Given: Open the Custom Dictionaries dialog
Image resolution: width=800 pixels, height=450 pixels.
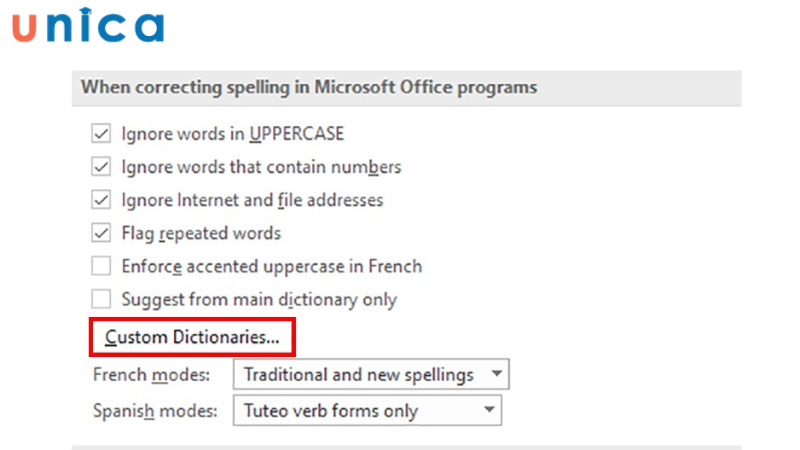Looking at the screenshot, I should pyautogui.click(x=192, y=337).
